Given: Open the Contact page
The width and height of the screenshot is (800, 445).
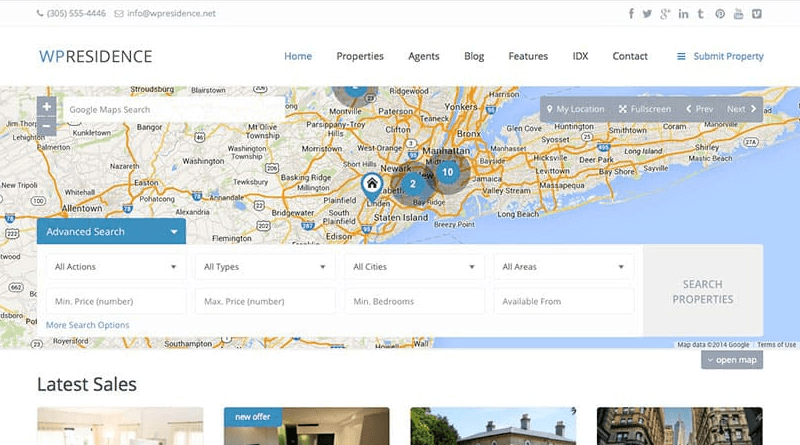Looking at the screenshot, I should [630, 56].
